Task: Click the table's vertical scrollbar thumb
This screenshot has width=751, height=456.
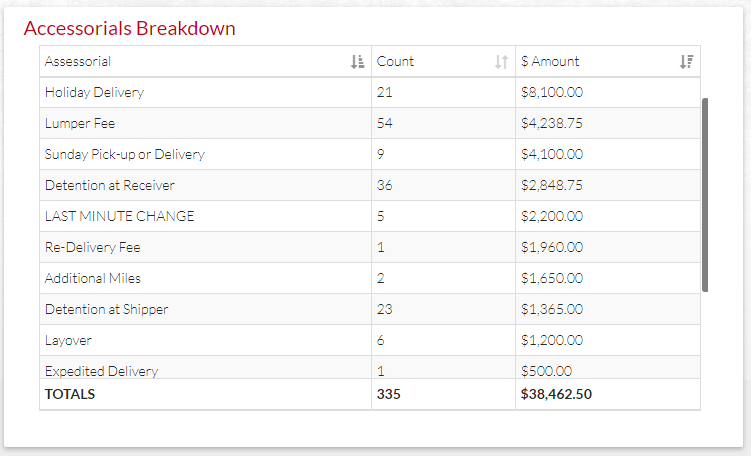Action: [705, 195]
